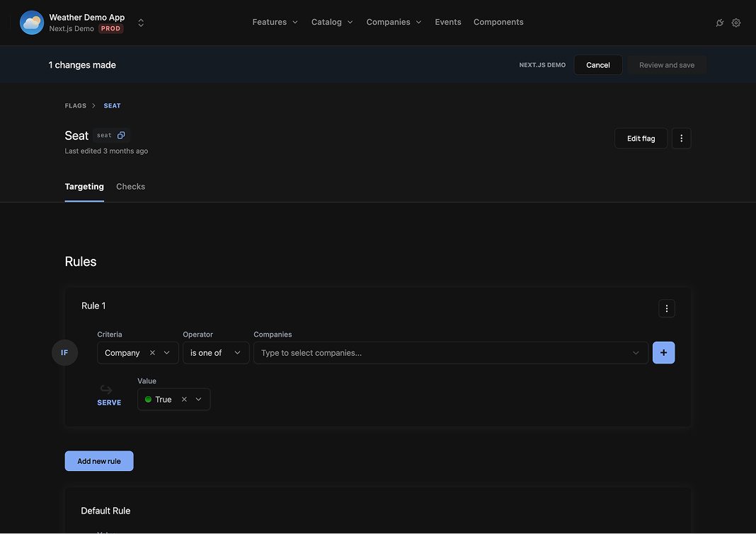The image size is (756, 534).
Task: Open the integrations plug icon
Action: click(x=720, y=23)
